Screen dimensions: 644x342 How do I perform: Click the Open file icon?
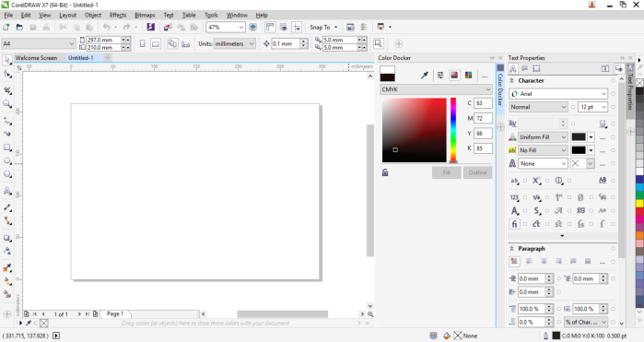click(19, 27)
